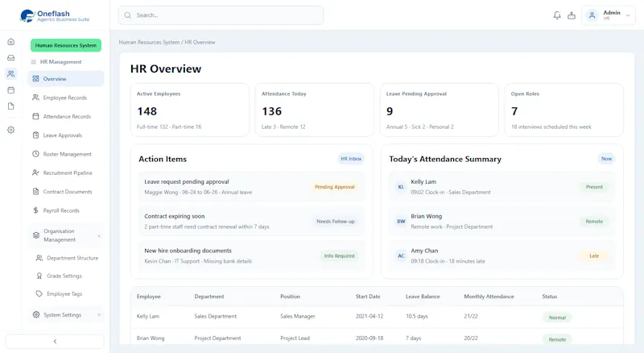The image size is (644, 353).
Task: Click the Employee Records people icon
Action: coord(35,98)
